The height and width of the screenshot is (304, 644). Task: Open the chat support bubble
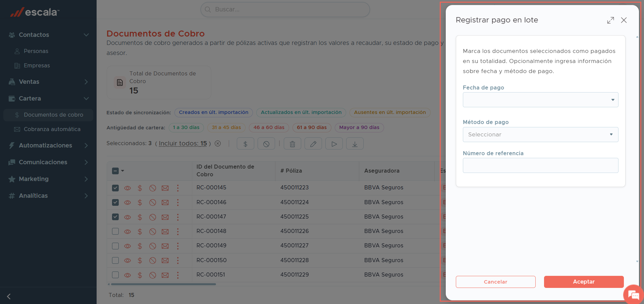[633, 295]
